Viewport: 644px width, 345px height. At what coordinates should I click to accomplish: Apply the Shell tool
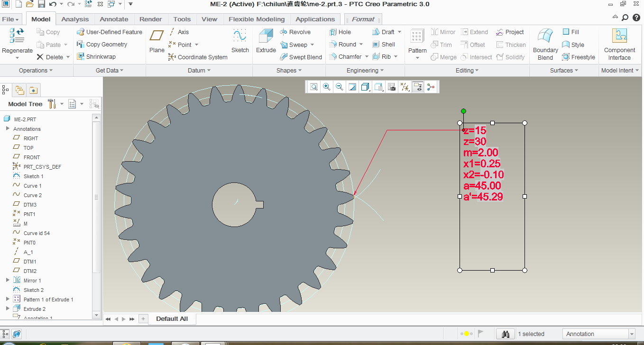[383, 45]
